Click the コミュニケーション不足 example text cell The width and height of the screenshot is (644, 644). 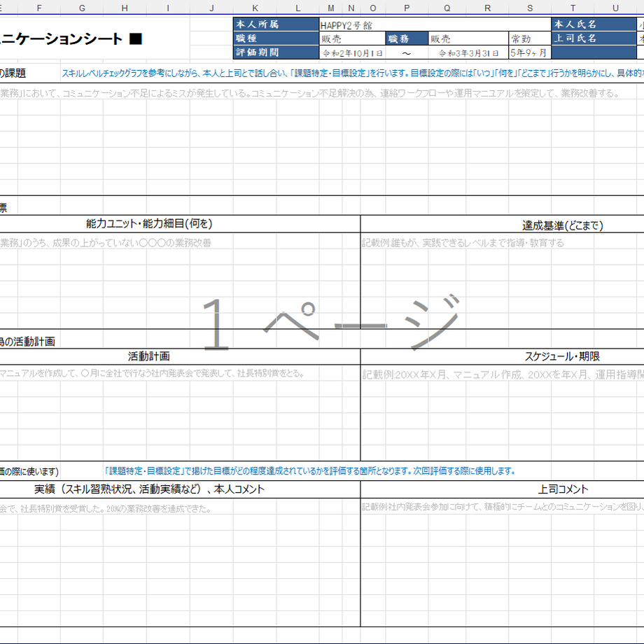309,93
